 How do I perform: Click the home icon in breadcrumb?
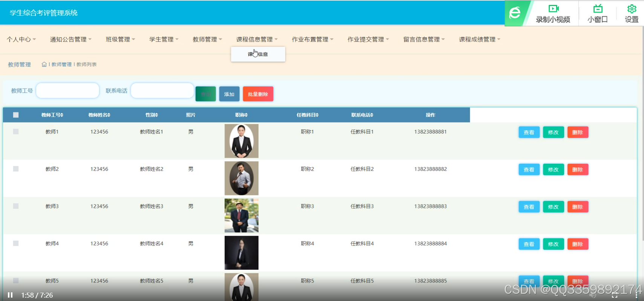tap(44, 64)
